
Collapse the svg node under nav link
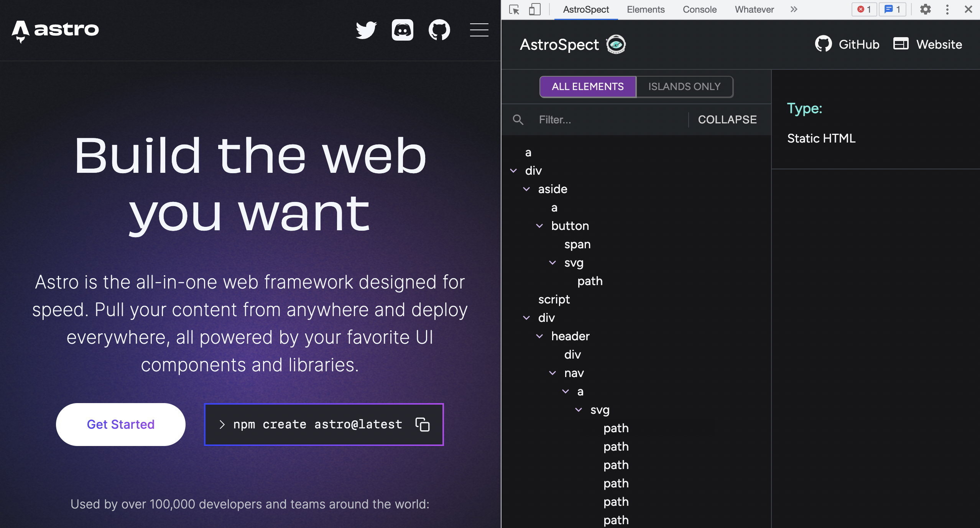[x=579, y=410]
